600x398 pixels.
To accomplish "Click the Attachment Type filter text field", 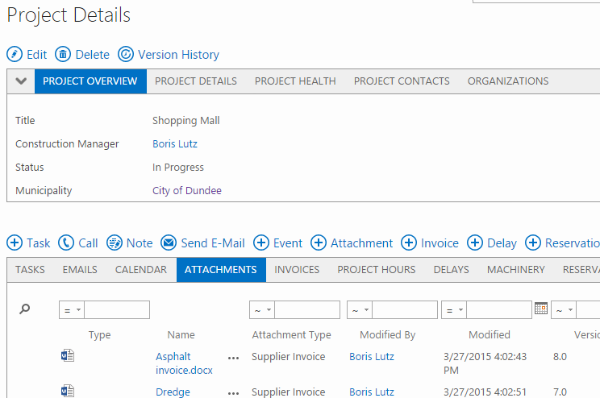I will pyautogui.click(x=307, y=310).
